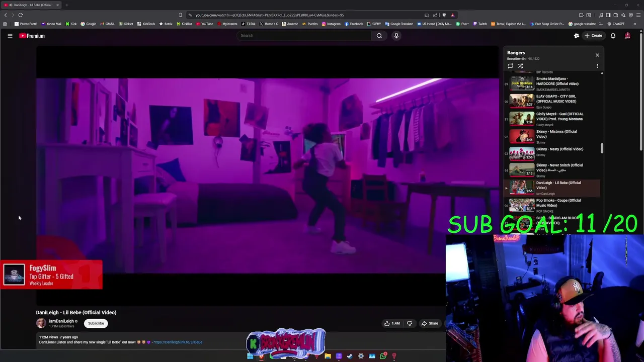
Task: Open the YouTube account avatar menu
Action: [x=627, y=36]
